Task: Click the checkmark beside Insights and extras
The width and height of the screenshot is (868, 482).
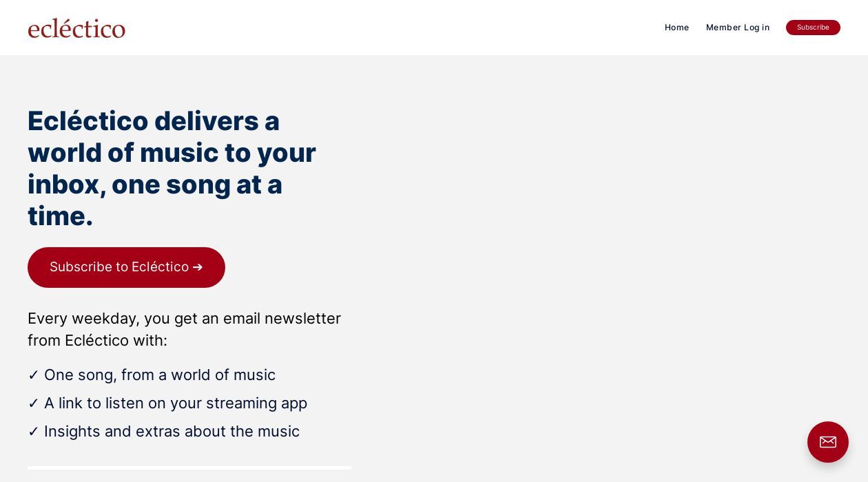Action: (33, 432)
